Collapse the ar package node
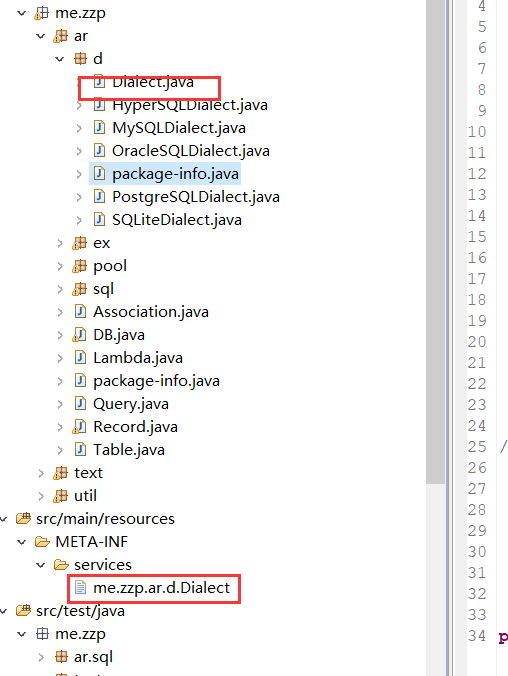This screenshot has height=676, width=508. [41, 36]
